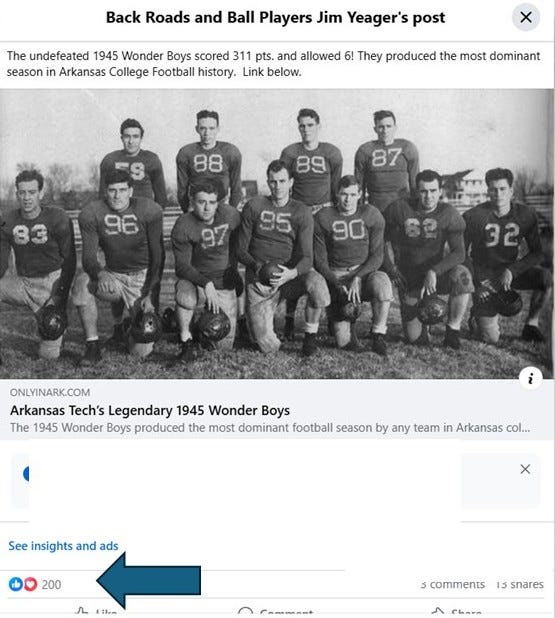Open the Arkansas Tech's Legendary Wonder Boys article
The height and width of the screenshot is (618, 555).
pyautogui.click(x=150, y=410)
